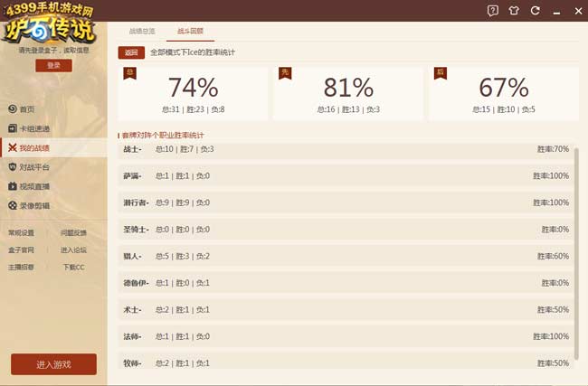Click the 卡组速递 deck icon

tap(13, 128)
